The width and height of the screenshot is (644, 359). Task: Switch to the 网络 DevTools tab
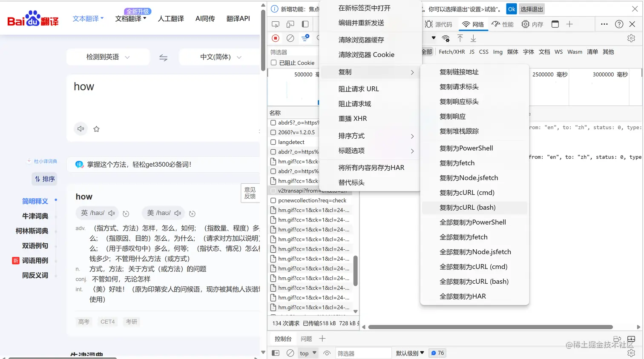tap(473, 24)
